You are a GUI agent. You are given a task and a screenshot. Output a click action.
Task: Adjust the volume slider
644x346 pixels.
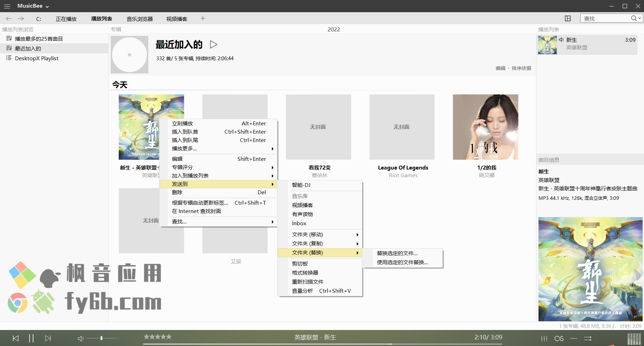click(101, 338)
